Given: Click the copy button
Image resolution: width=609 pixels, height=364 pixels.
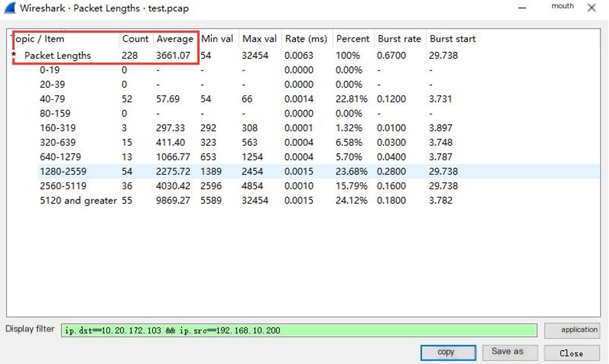Looking at the screenshot, I should [448, 352].
